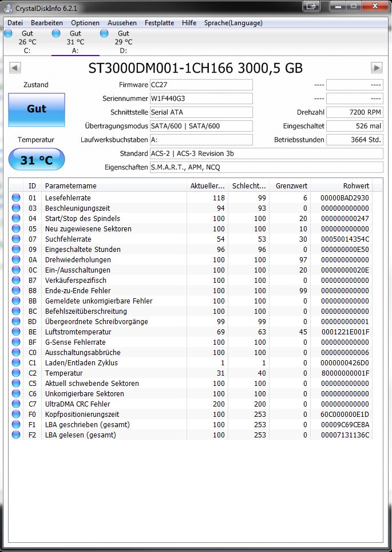Click the Firmware field CC27
This screenshot has height=552, width=392.
pos(201,85)
